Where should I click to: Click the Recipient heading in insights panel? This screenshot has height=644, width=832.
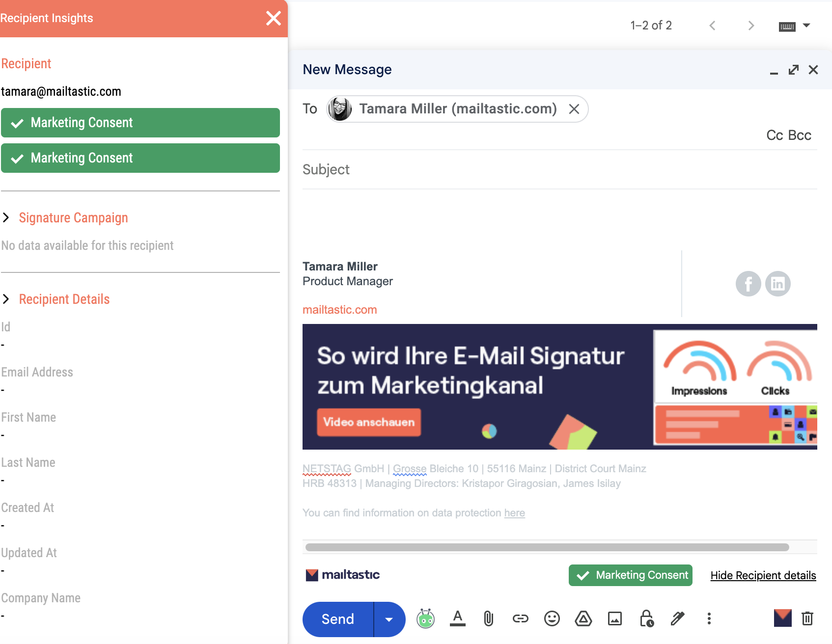[x=26, y=64]
